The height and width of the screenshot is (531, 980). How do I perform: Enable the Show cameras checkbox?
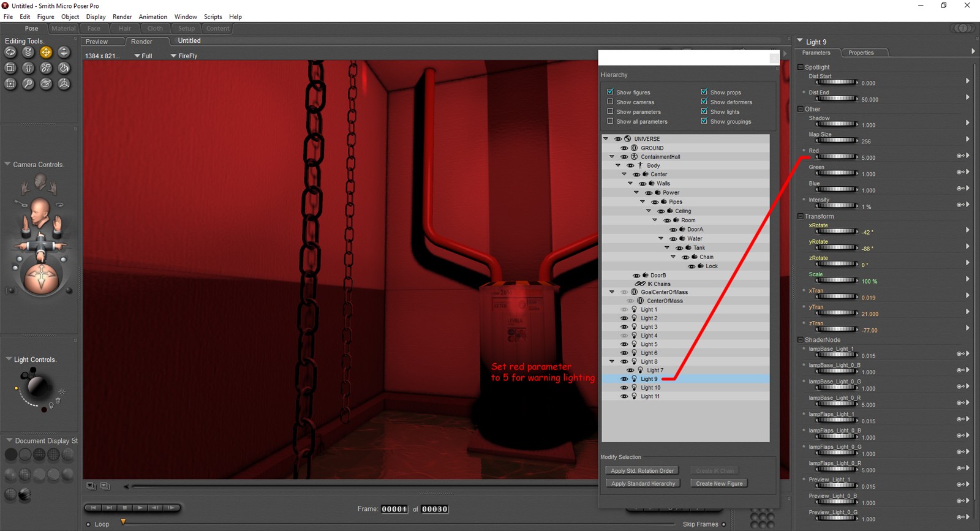[x=610, y=102]
